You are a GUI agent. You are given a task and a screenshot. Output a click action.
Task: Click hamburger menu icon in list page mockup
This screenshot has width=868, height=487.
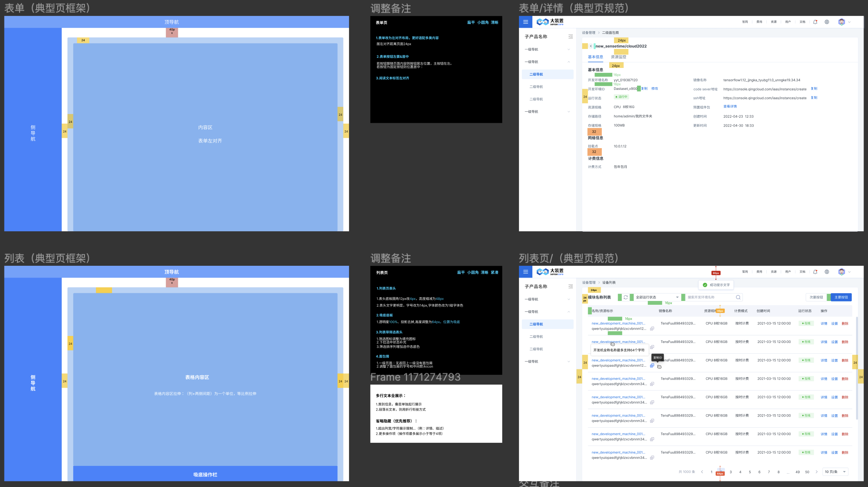[x=525, y=272]
